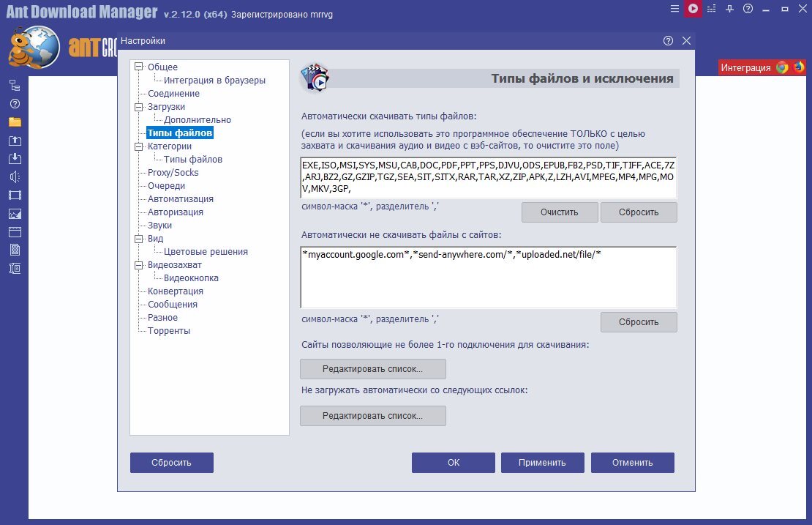812x525 pixels.
Task: Click inside the excluded sites text field
Action: tap(489, 278)
